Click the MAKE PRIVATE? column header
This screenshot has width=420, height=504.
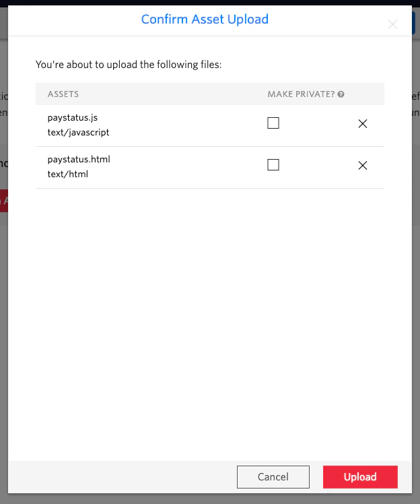301,94
